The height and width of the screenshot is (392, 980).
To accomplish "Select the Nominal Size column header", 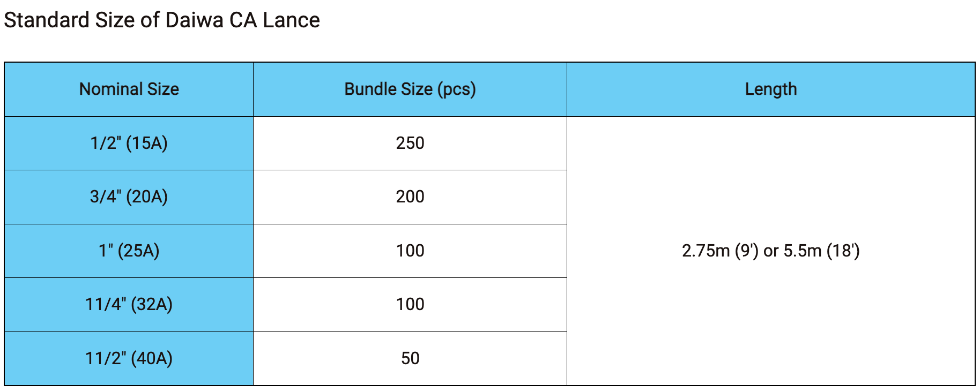I will [129, 89].
